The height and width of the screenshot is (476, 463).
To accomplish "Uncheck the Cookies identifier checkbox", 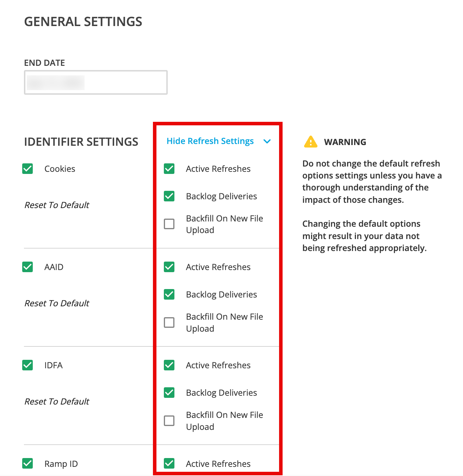I will pos(27,169).
